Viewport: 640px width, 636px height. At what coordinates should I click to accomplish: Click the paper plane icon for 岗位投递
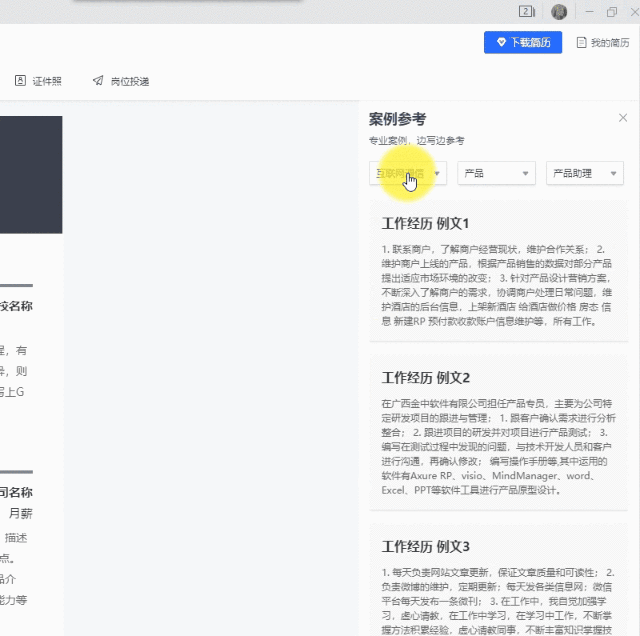point(98,80)
